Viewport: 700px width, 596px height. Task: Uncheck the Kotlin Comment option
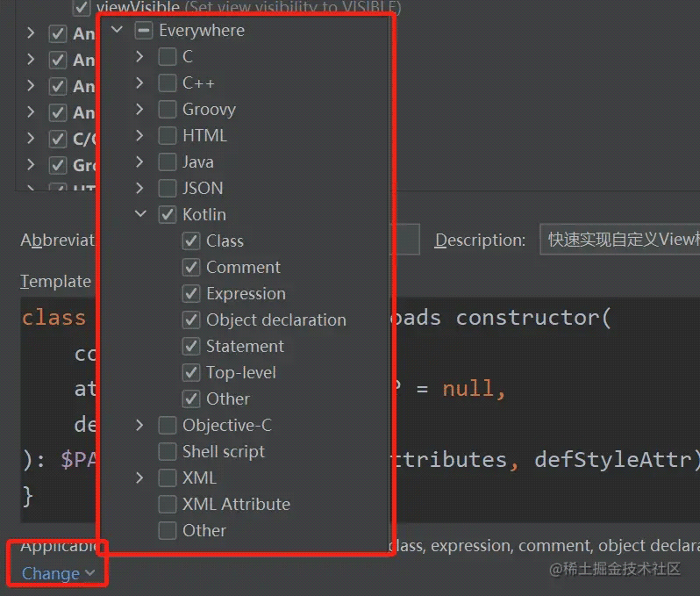(190, 267)
